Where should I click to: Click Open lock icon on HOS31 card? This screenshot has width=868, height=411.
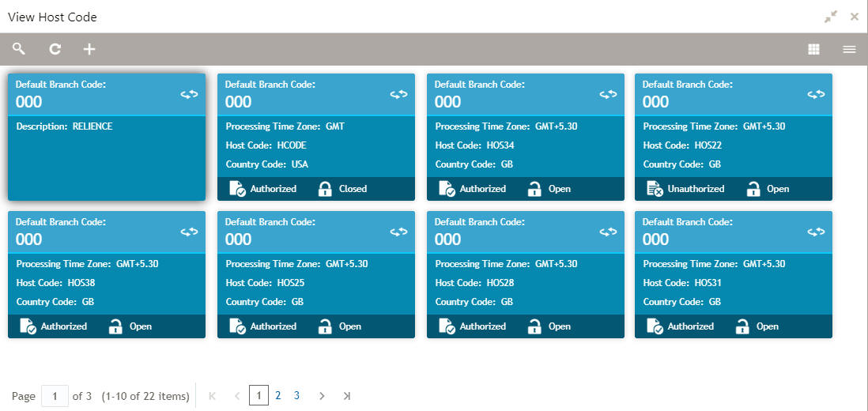[x=742, y=326]
